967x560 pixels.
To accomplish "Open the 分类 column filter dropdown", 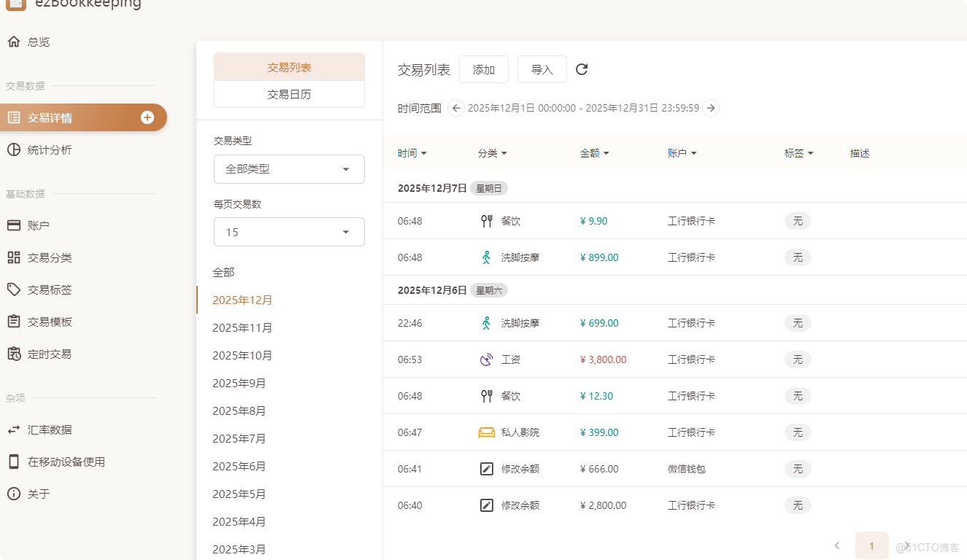I will click(x=493, y=153).
